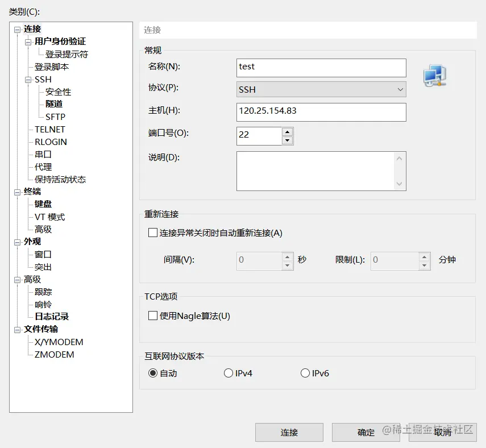
Task: Click the 连接 button to connect
Action: 289,432
